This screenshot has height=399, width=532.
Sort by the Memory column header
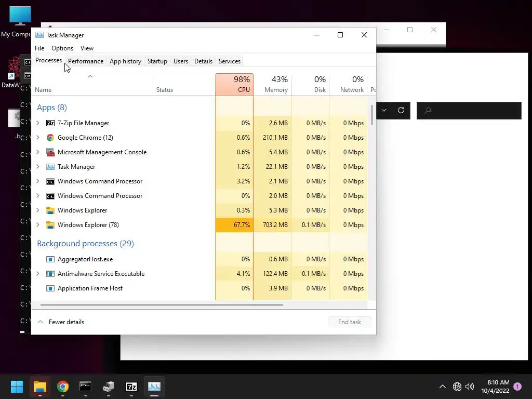tap(272, 85)
